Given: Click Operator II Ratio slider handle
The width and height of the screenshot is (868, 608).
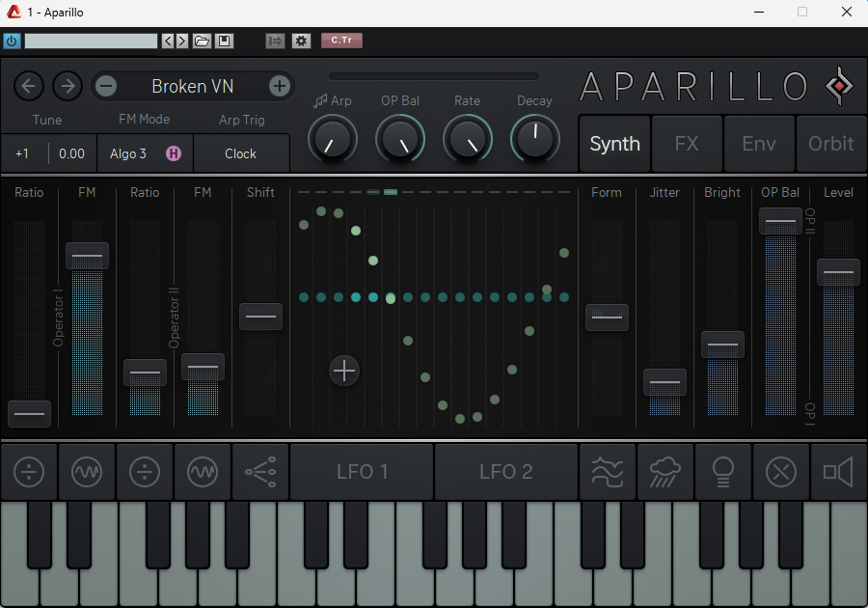Looking at the screenshot, I should tap(145, 373).
